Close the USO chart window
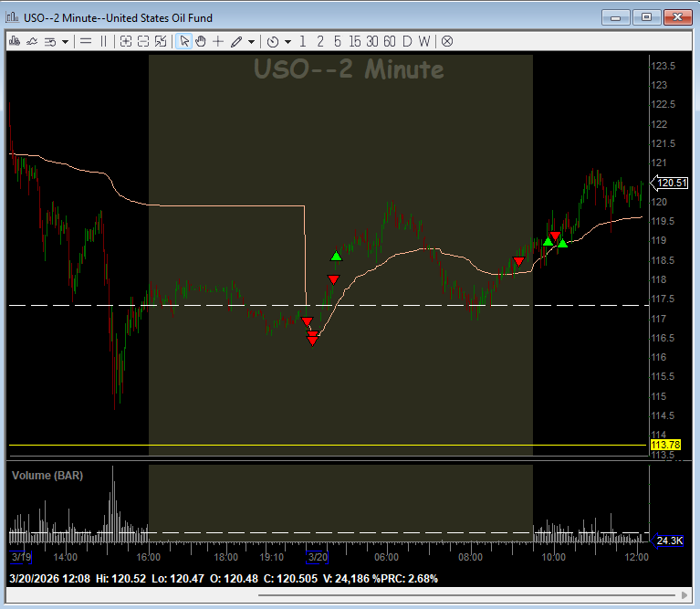The height and width of the screenshot is (609, 700). (x=677, y=17)
